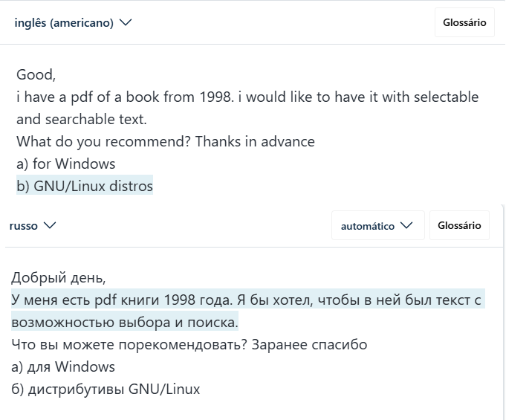Click the "and searchable text." source line

[x=81, y=120]
